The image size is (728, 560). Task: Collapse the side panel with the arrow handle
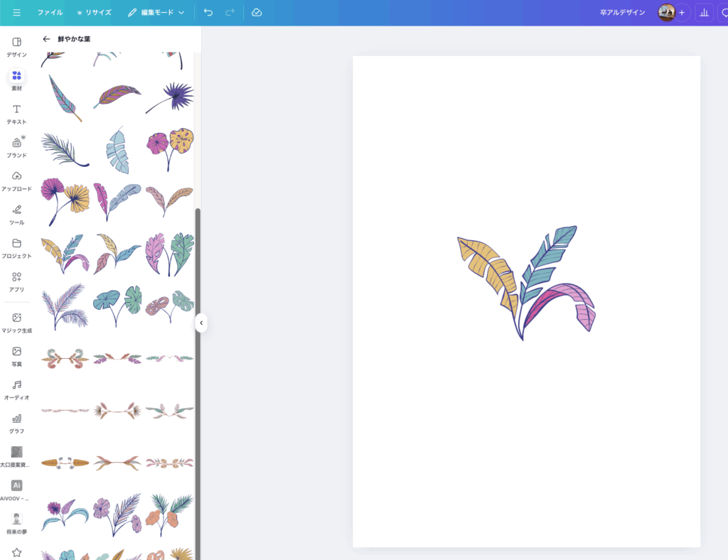201,323
